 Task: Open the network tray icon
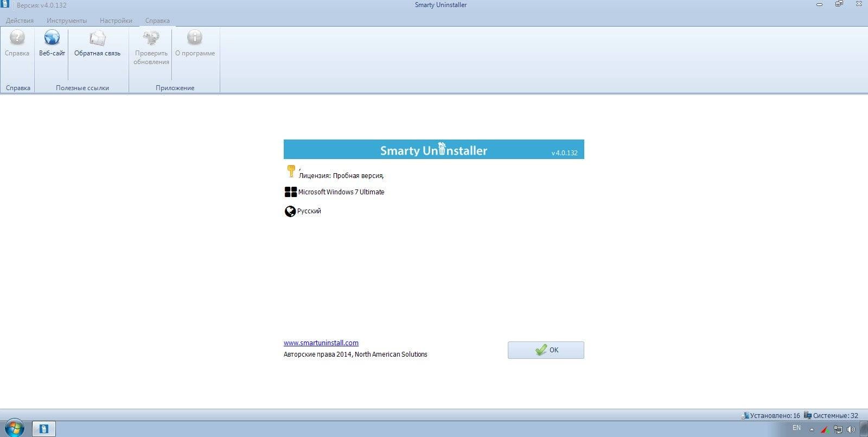(x=838, y=429)
